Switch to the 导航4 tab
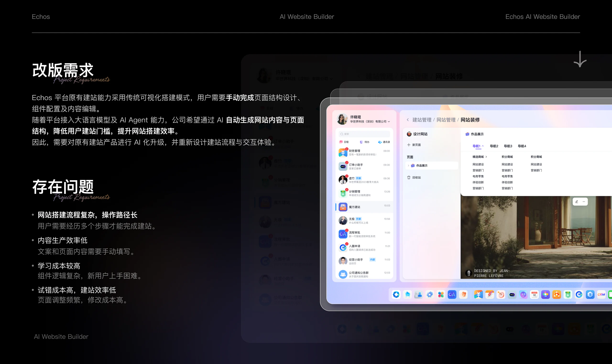The width and height of the screenshot is (612, 364). (x=522, y=146)
